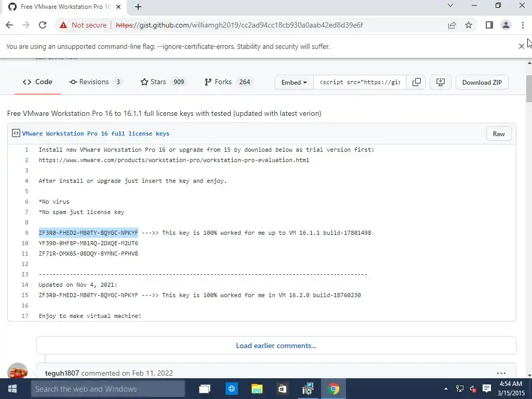Show hidden system tray icons
Screen dimensions: 532x399
coord(446,389)
